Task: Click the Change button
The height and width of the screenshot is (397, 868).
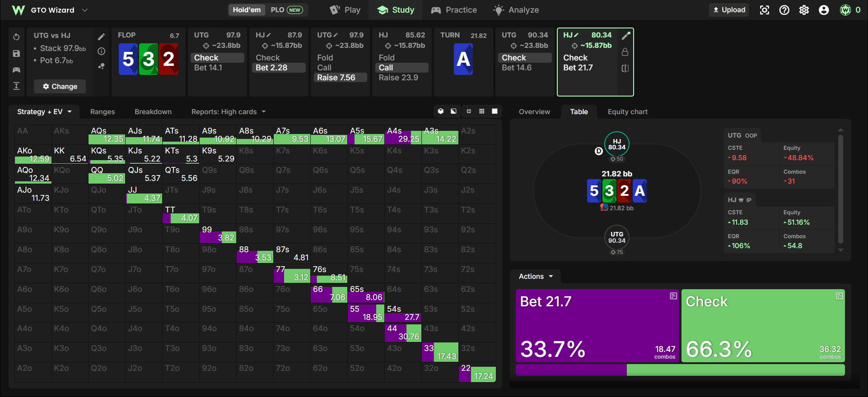Action: point(60,86)
